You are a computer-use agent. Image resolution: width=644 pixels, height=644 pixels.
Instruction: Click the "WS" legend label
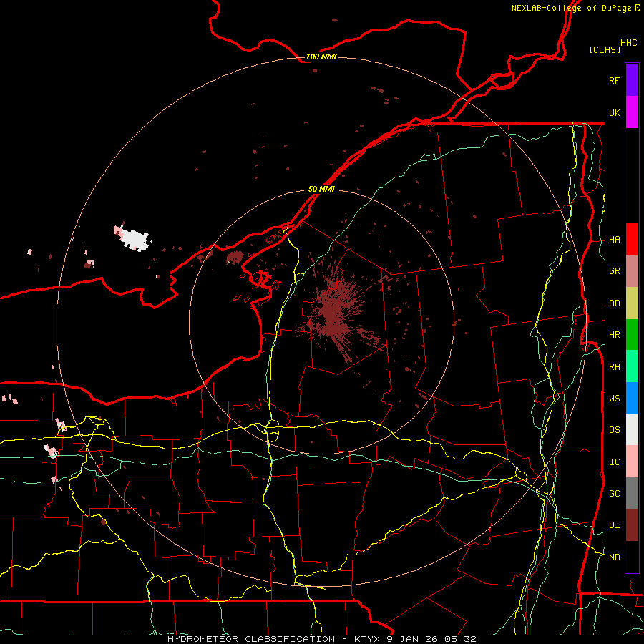click(x=614, y=399)
